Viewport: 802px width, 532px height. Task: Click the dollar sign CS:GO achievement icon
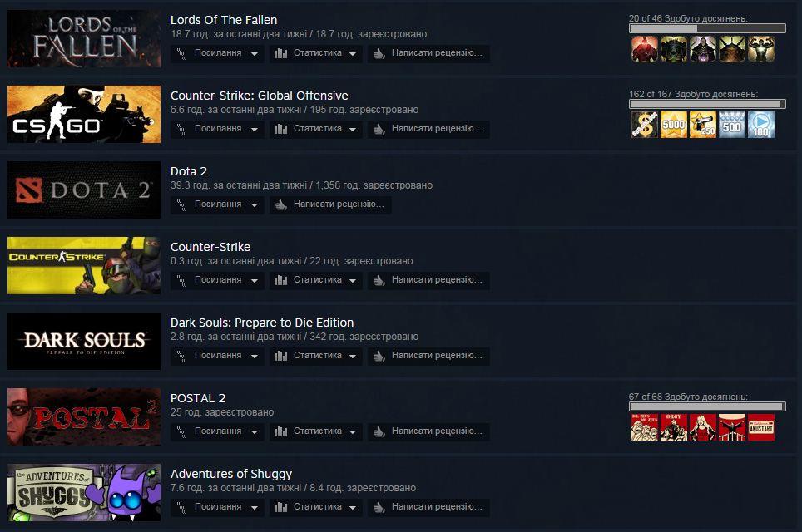[x=645, y=126]
